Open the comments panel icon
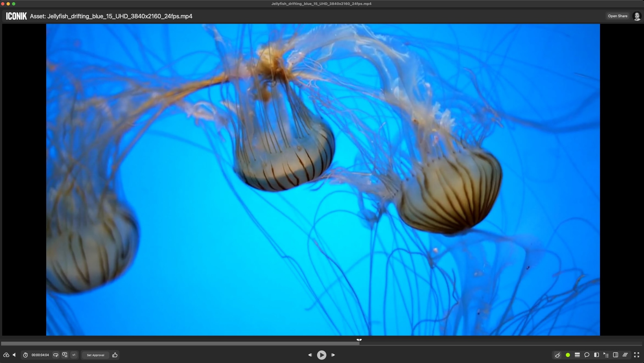 586,355
